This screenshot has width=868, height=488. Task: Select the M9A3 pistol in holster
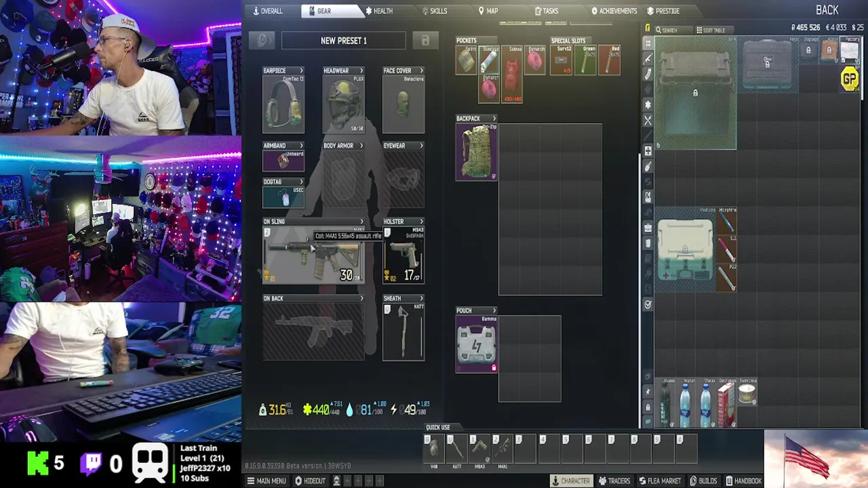click(x=403, y=255)
